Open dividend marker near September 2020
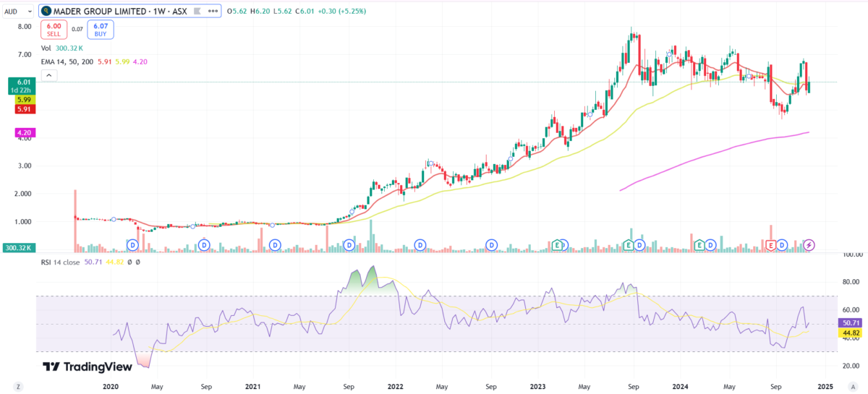Viewport: 868px width, 394px height. (204, 246)
